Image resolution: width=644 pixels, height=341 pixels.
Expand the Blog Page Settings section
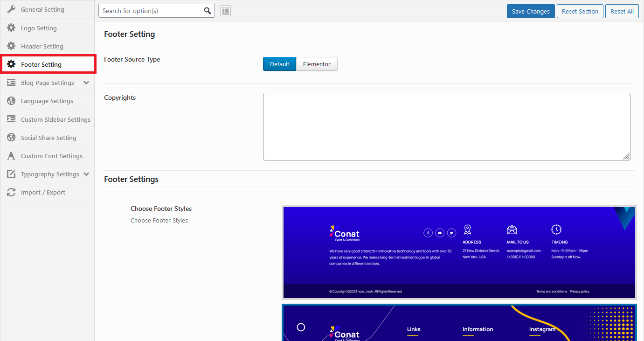pyautogui.click(x=47, y=83)
